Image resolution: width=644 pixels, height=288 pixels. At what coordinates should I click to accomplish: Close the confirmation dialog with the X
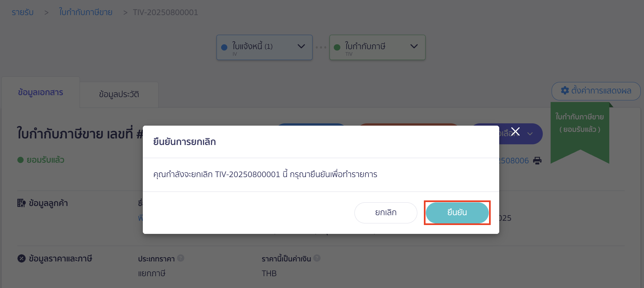pyautogui.click(x=515, y=131)
